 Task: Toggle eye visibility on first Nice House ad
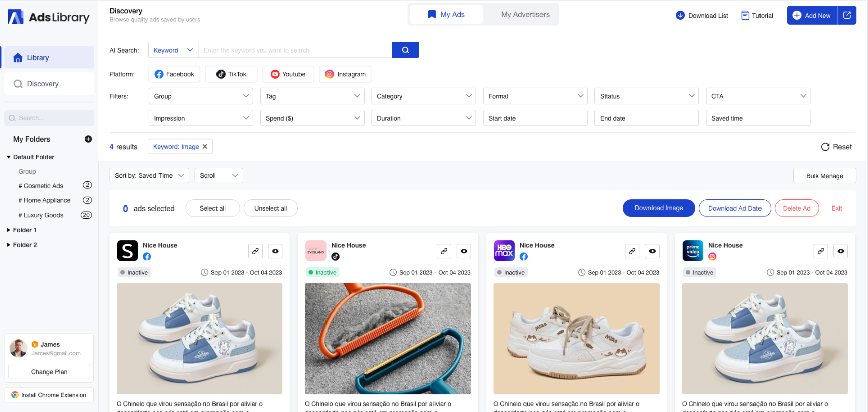[x=275, y=251]
